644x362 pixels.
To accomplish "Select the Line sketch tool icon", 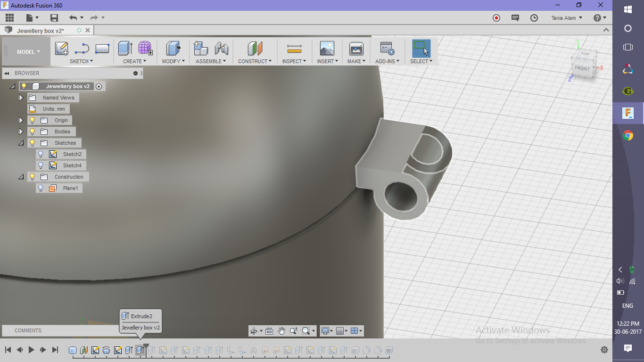I will (82, 49).
